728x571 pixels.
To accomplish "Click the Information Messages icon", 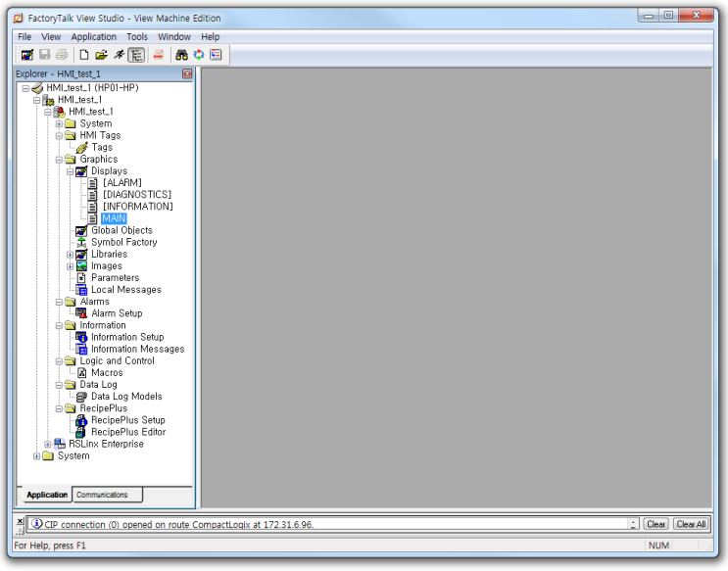I will 81,350.
